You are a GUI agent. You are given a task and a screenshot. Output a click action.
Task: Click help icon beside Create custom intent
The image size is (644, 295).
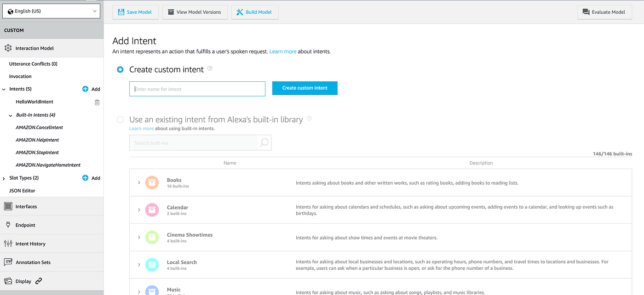pos(210,68)
